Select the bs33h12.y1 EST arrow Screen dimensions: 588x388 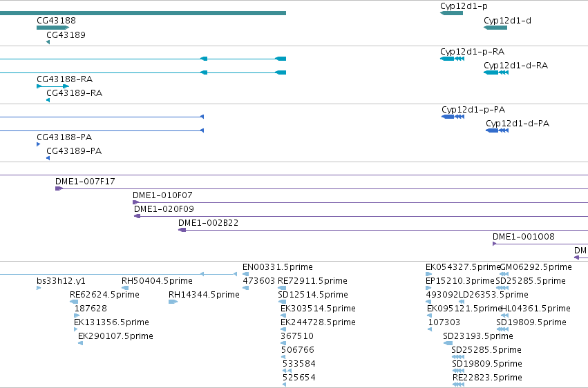pos(39,288)
